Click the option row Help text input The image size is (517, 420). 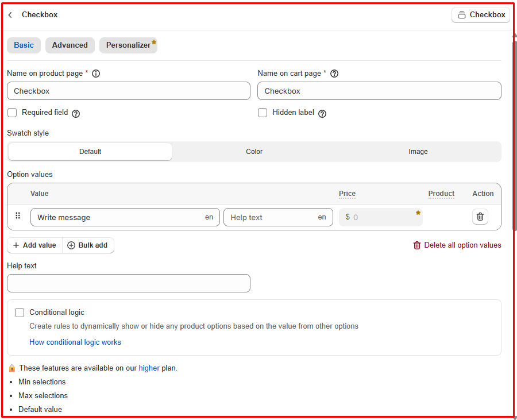(x=278, y=217)
